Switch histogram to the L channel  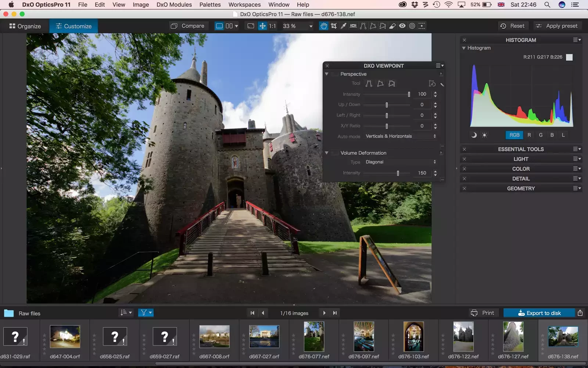pyautogui.click(x=563, y=135)
